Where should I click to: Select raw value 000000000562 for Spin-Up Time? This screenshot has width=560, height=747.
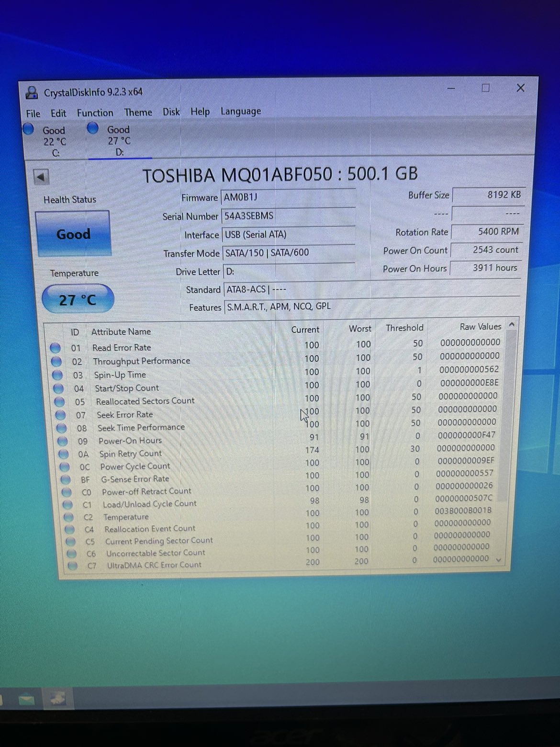tap(469, 370)
